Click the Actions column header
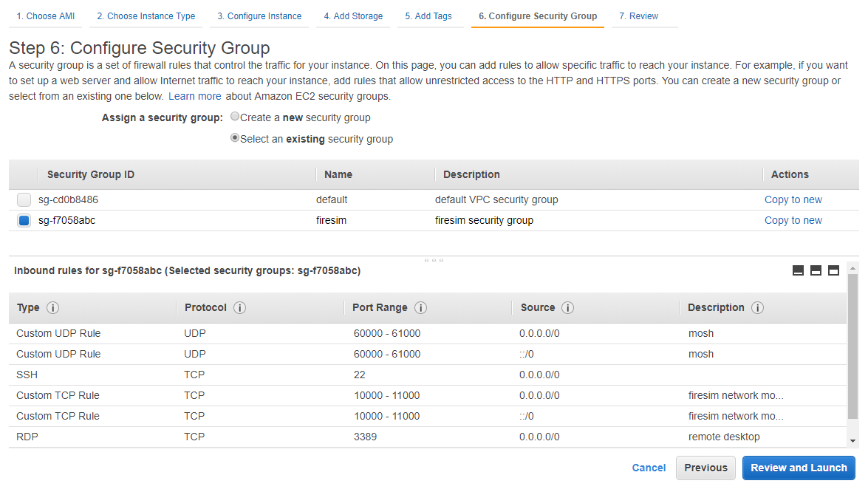The width and height of the screenshot is (868, 492). tap(790, 174)
